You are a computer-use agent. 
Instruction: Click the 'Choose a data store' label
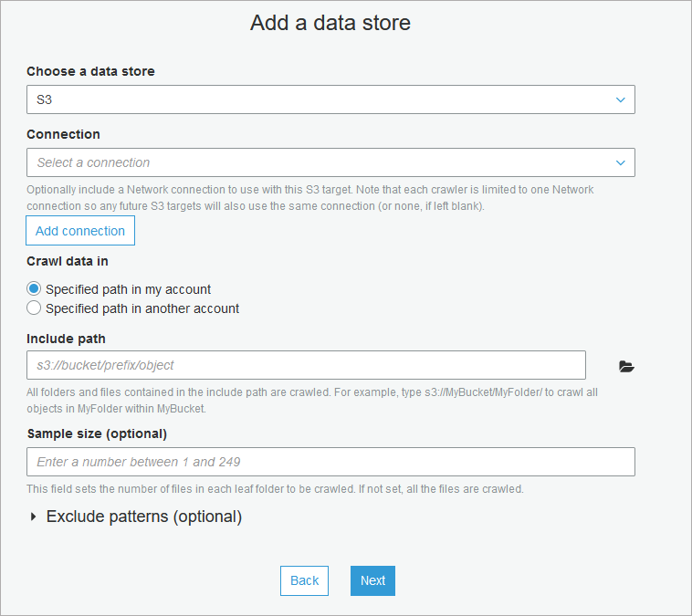click(x=90, y=71)
